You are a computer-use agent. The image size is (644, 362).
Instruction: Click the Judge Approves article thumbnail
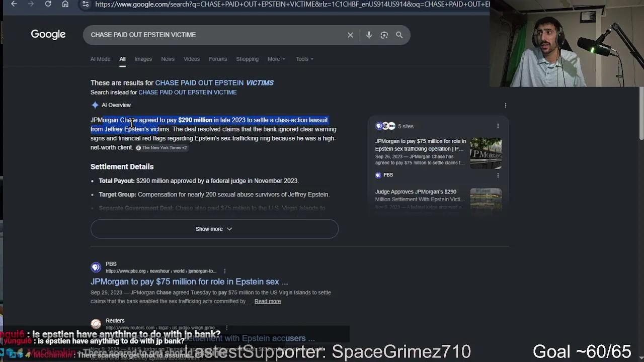[x=486, y=199]
